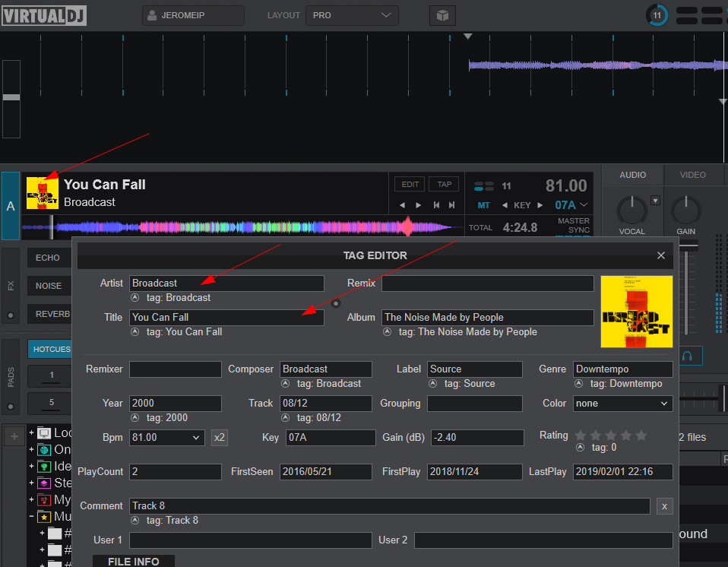Image resolution: width=728 pixels, height=567 pixels.
Task: Click the swap artist/title circle button
Action: [336, 304]
